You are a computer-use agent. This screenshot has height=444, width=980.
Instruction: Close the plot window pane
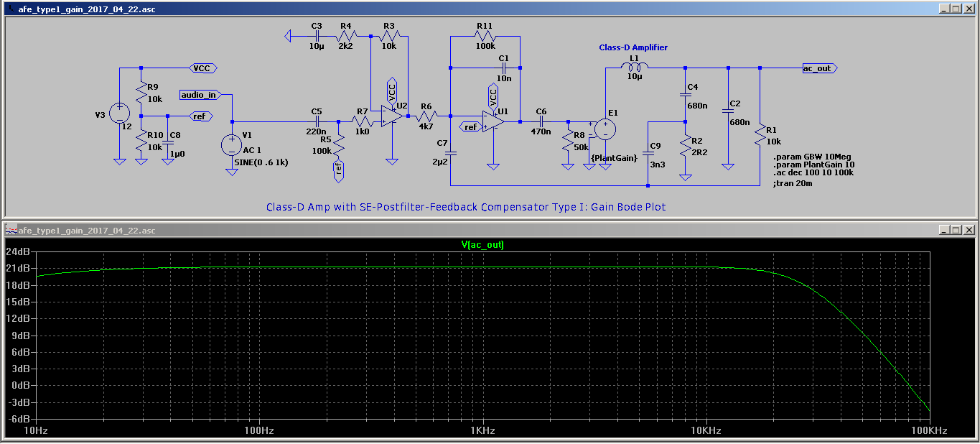click(x=969, y=230)
